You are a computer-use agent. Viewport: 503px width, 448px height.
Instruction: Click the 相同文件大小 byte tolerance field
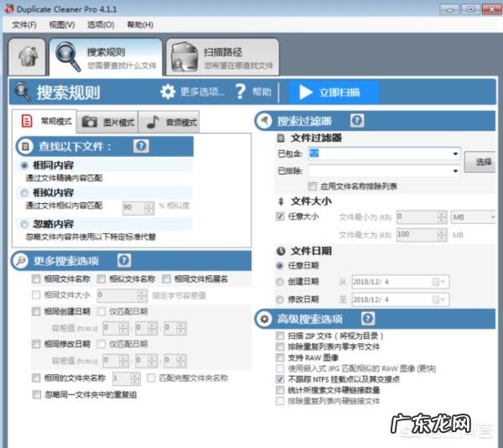122,295
